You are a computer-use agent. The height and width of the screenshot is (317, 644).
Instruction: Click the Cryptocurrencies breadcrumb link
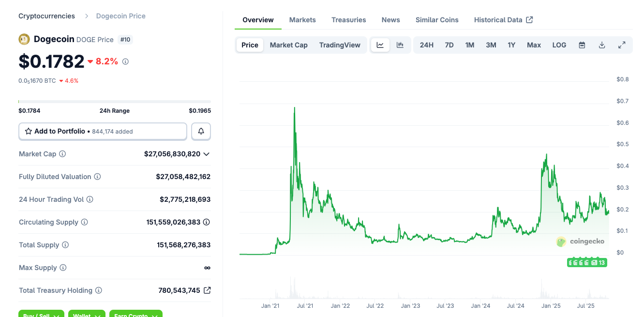click(x=46, y=15)
